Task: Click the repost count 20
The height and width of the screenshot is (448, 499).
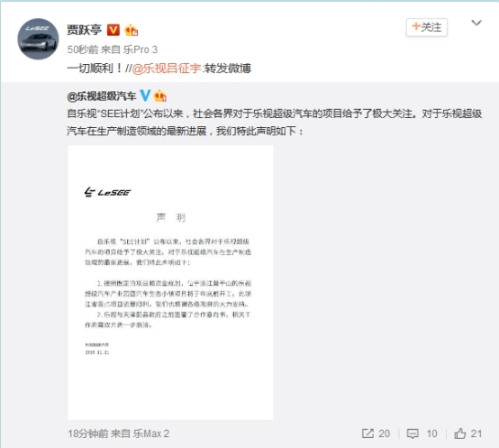Action: (384, 434)
